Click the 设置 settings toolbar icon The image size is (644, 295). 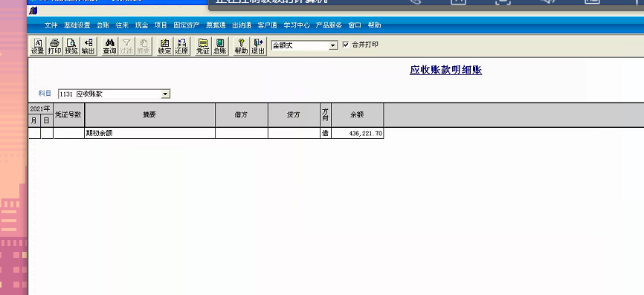point(37,46)
